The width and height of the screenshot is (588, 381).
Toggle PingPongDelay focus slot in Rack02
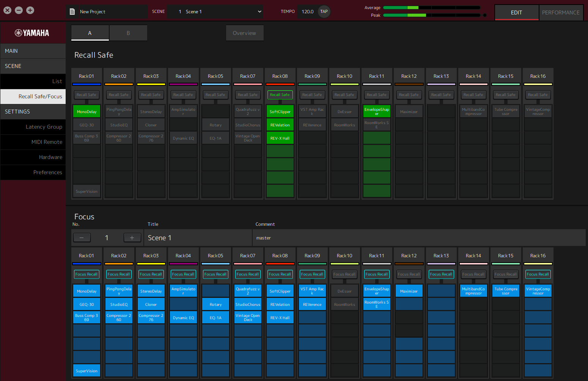pyautogui.click(x=119, y=291)
